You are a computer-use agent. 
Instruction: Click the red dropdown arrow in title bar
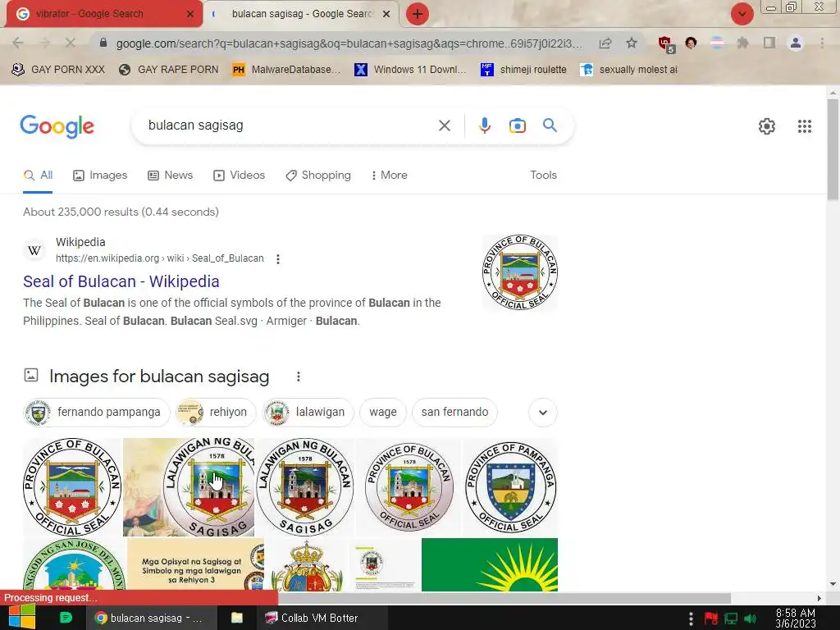pos(742,14)
